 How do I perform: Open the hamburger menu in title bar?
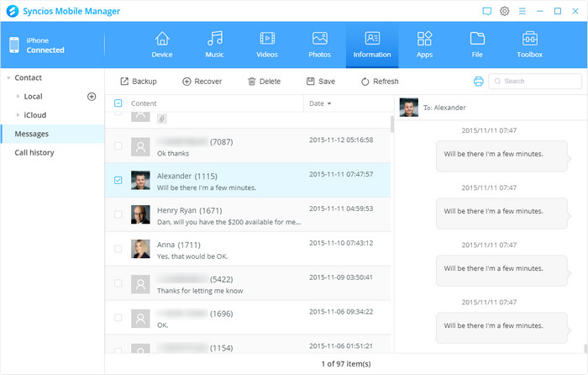click(x=522, y=11)
